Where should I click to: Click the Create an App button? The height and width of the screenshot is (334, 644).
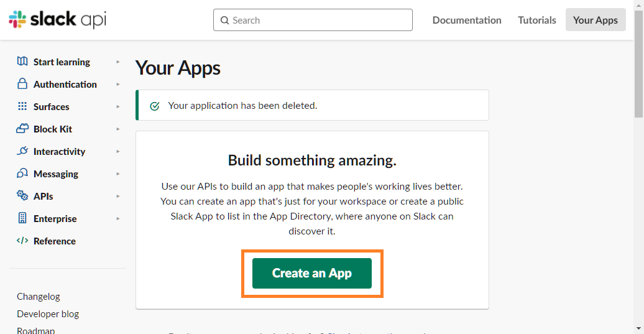pyautogui.click(x=311, y=273)
